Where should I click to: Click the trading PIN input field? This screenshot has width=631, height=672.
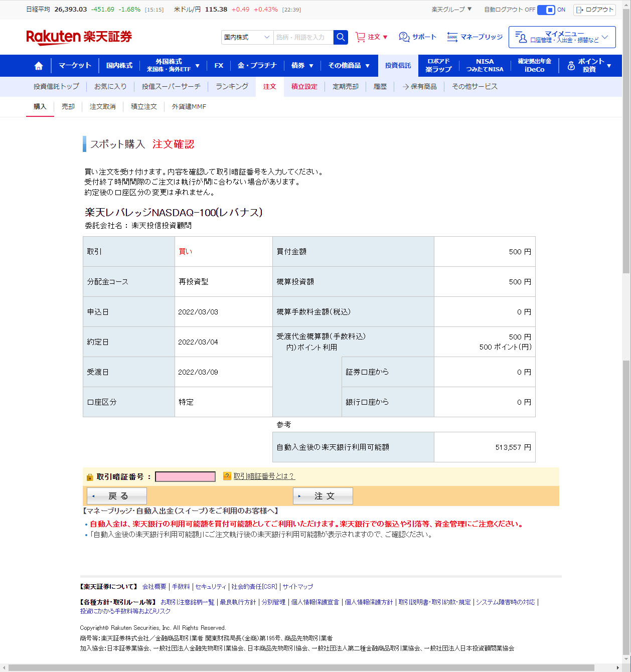185,477
